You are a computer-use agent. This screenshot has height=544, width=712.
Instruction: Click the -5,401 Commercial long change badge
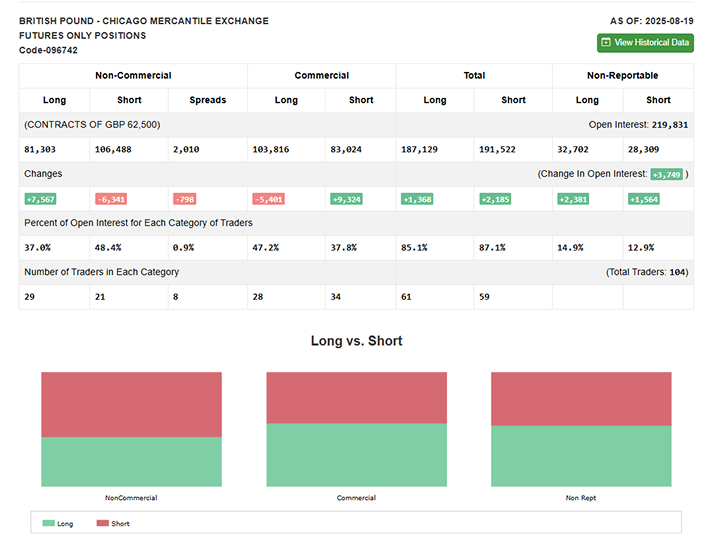point(268,199)
